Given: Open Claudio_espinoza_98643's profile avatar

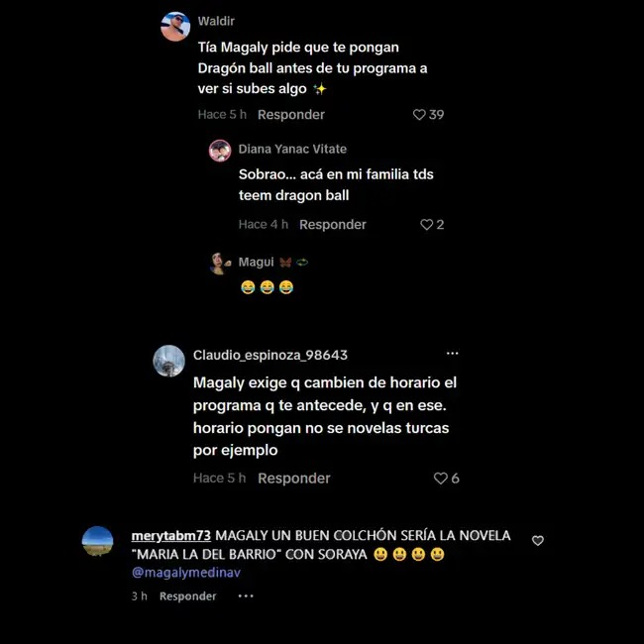Looking at the screenshot, I should pos(168,361).
